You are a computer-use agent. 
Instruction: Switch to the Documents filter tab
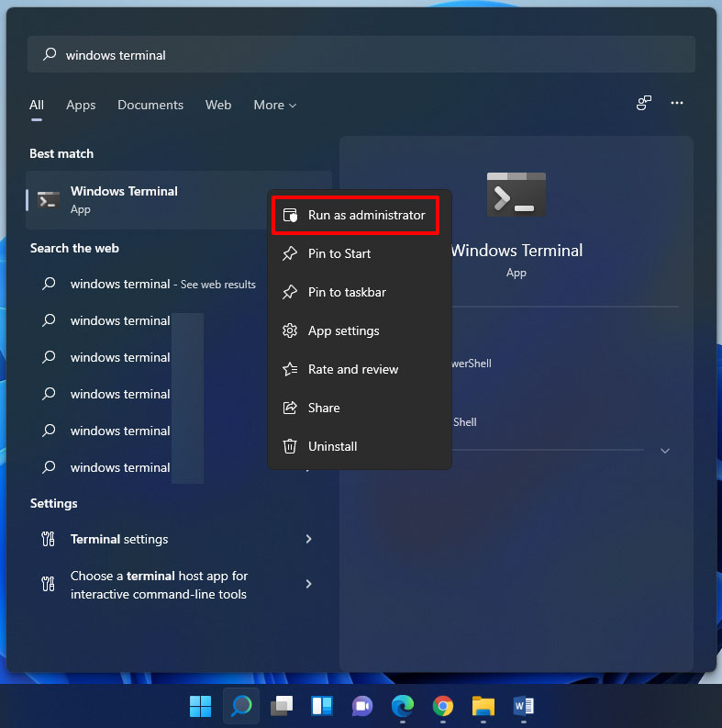pyautogui.click(x=150, y=105)
